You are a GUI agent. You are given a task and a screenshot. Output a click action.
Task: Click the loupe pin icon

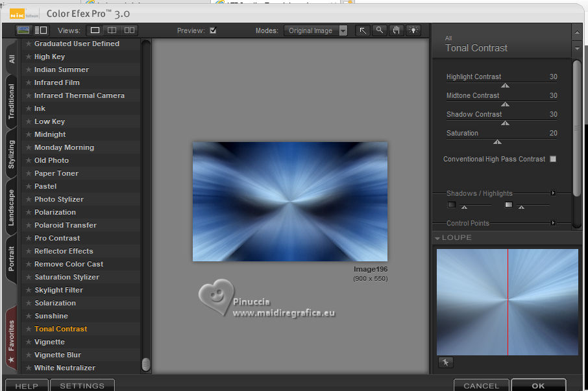445,362
